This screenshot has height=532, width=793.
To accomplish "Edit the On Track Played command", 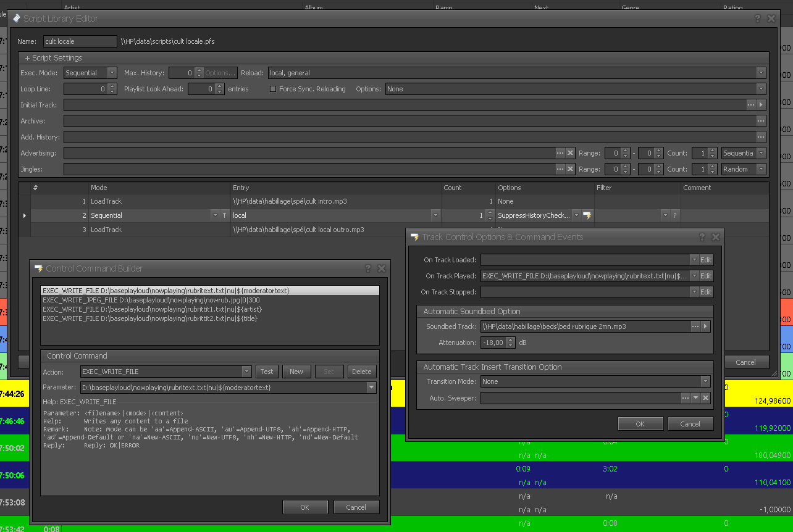I will 706,276.
